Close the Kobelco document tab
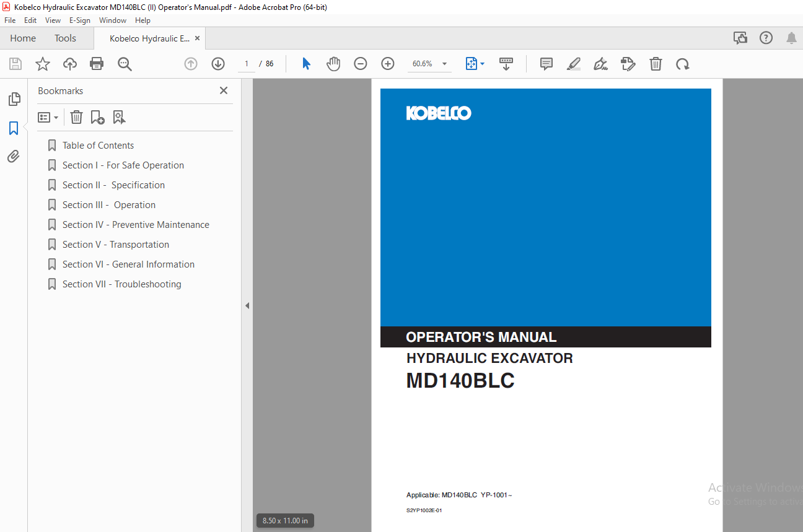Viewport: 803px width, 532px height. 197,38
